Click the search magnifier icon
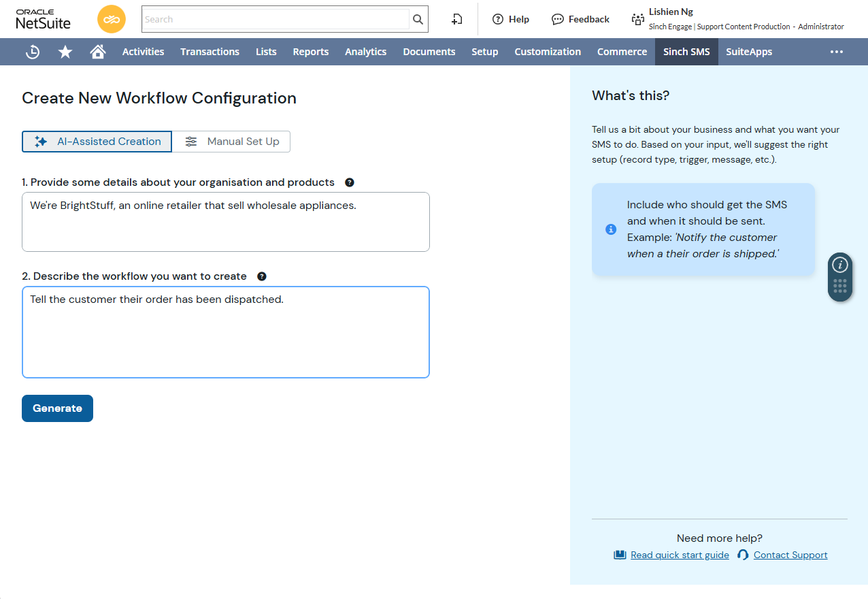868x599 pixels. [x=418, y=19]
